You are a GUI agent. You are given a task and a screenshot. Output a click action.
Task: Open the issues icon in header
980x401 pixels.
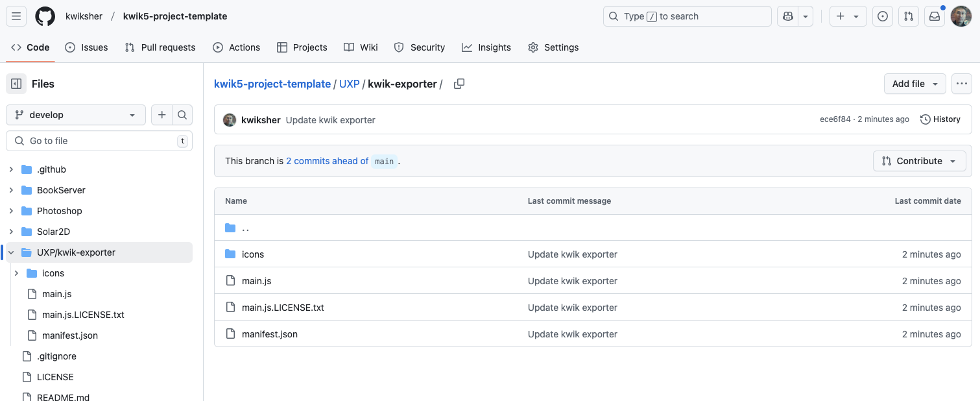(882, 16)
